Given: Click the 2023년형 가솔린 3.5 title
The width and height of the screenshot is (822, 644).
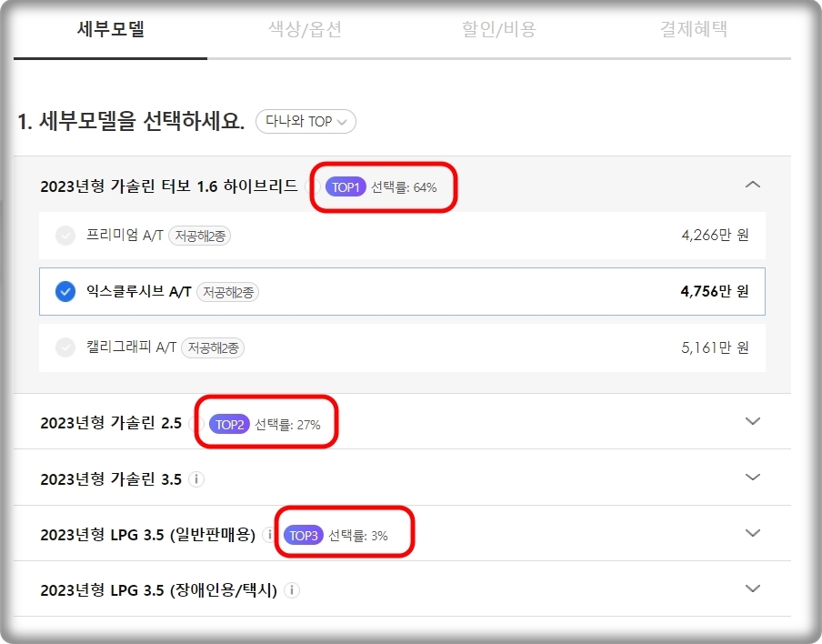Looking at the screenshot, I should [x=111, y=478].
